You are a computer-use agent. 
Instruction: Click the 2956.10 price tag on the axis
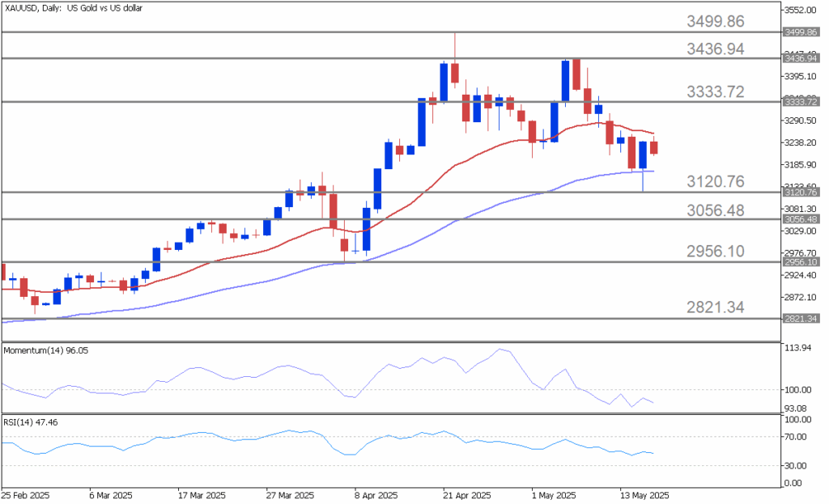point(801,262)
